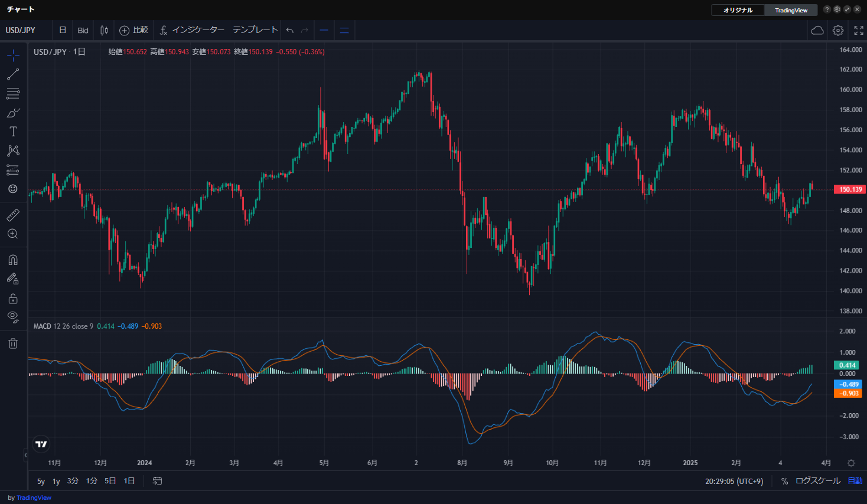Click the USD/JPY symbol search field

click(x=21, y=30)
